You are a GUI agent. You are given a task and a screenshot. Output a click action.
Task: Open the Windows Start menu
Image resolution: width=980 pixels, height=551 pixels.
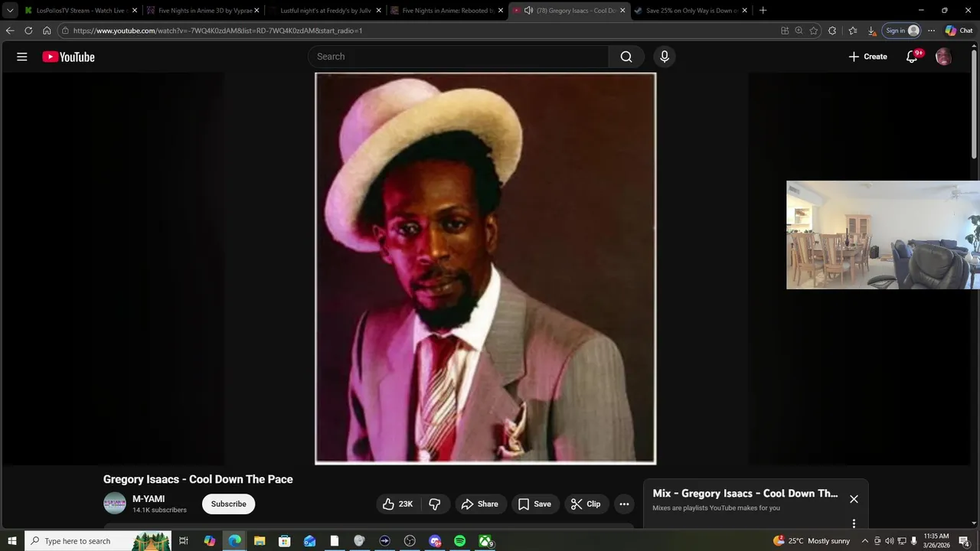click(12, 541)
